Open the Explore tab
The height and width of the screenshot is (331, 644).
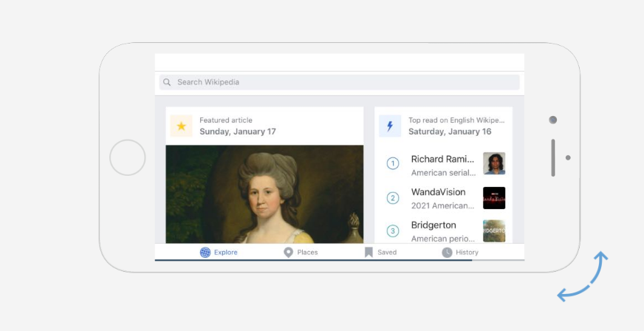219,252
